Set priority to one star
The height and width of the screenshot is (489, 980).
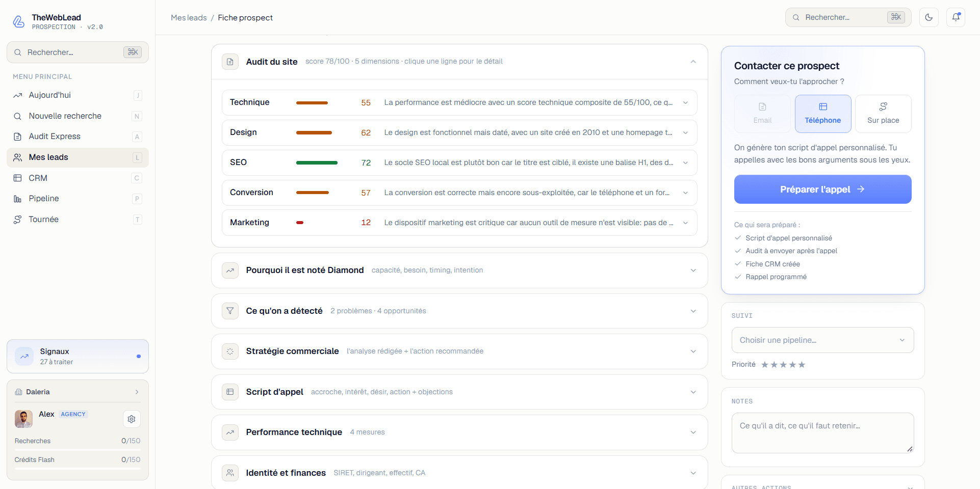[x=765, y=365]
